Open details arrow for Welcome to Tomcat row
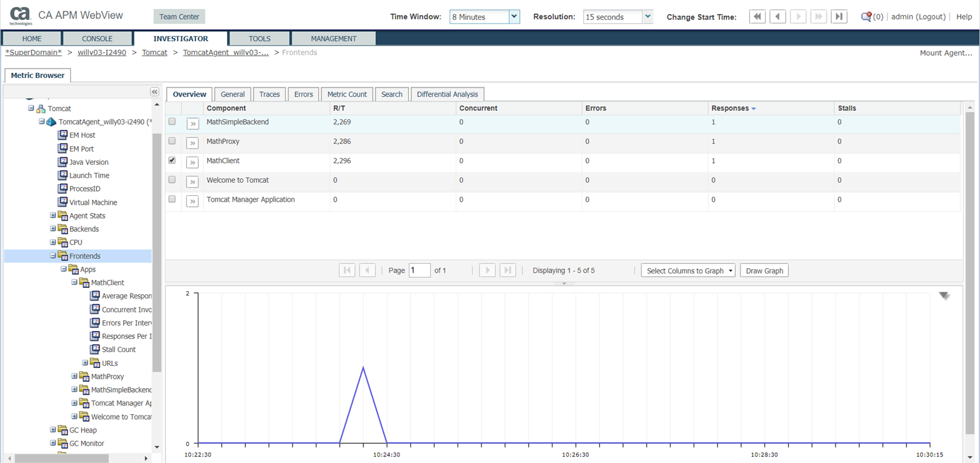Image resolution: width=980 pixels, height=463 pixels. 193,182
